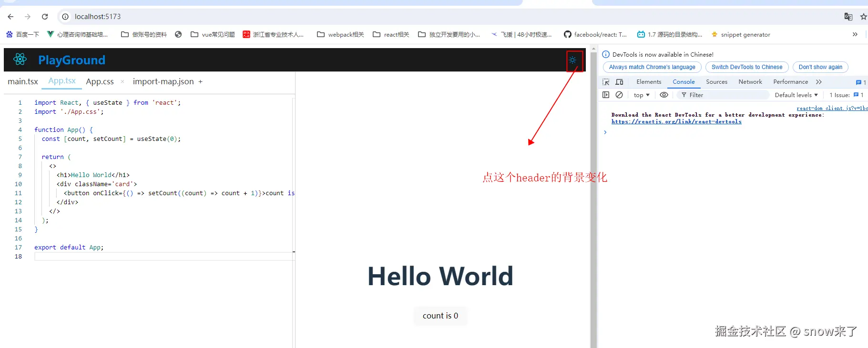The width and height of the screenshot is (868, 348).
Task: Open the 做账号的资料 bookmark folder
Action: [144, 34]
